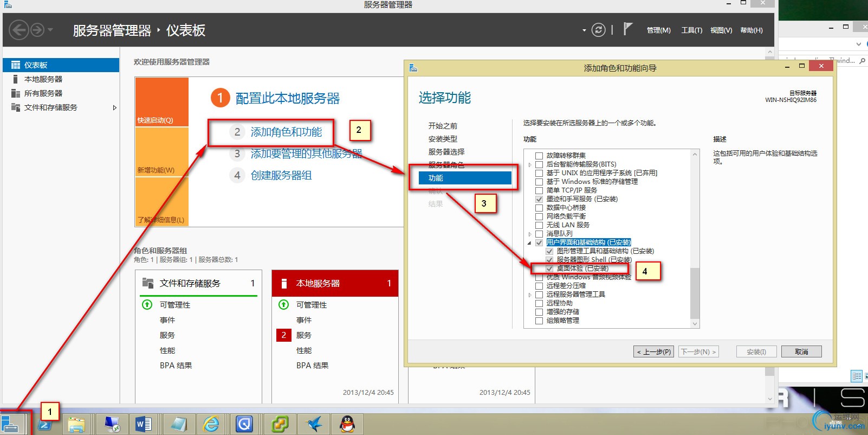Click the green 可管理性 status icon under 文件和存储服务
This screenshot has height=435, width=868.
click(147, 304)
